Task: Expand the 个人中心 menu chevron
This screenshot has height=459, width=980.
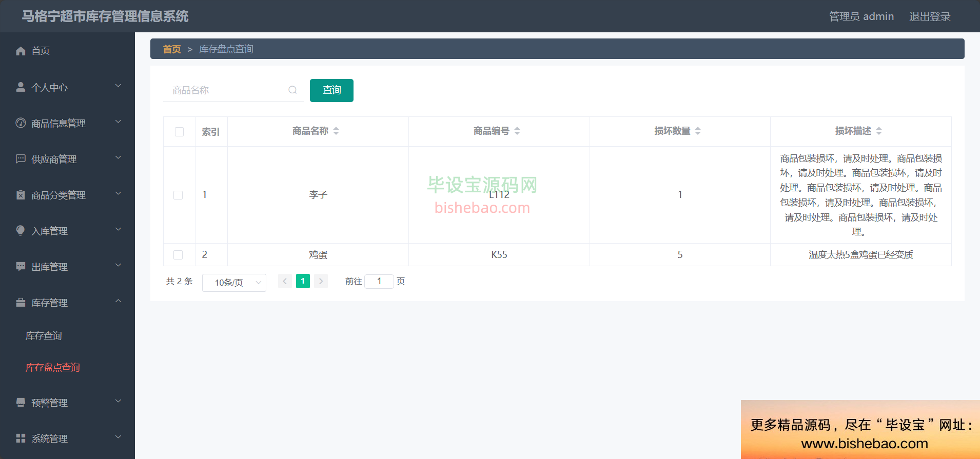Action: (118, 86)
